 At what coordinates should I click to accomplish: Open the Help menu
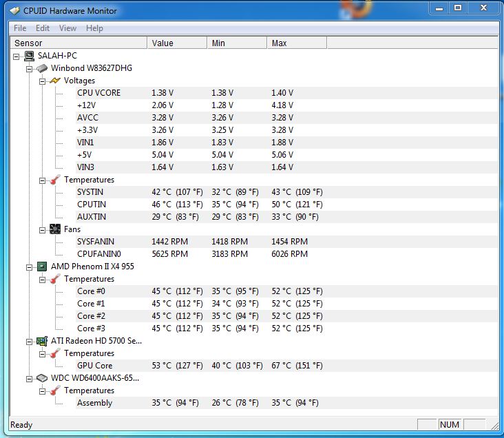pos(94,28)
